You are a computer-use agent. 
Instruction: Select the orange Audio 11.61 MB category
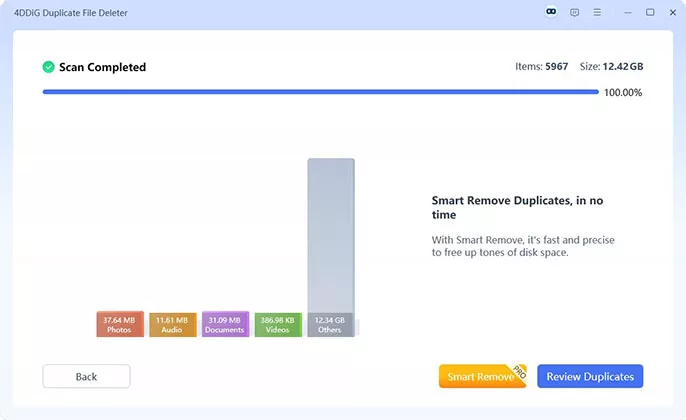[172, 324]
